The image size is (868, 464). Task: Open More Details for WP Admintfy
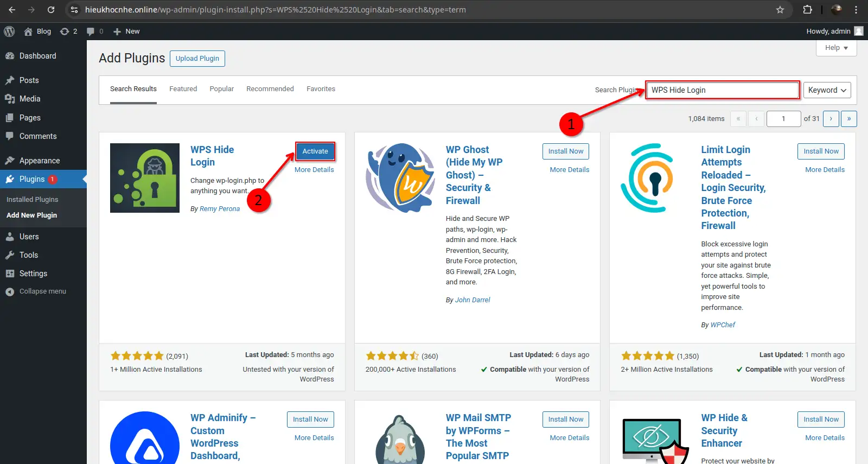click(314, 438)
